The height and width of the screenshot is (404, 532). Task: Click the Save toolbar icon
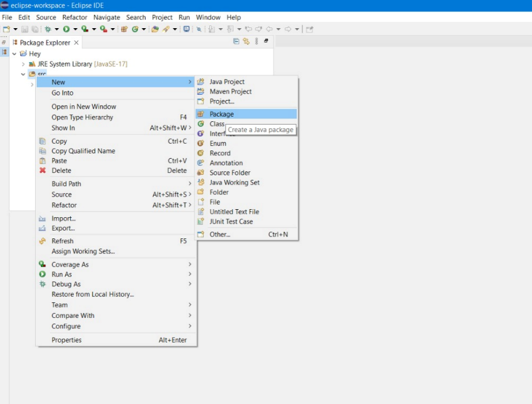tap(25, 29)
